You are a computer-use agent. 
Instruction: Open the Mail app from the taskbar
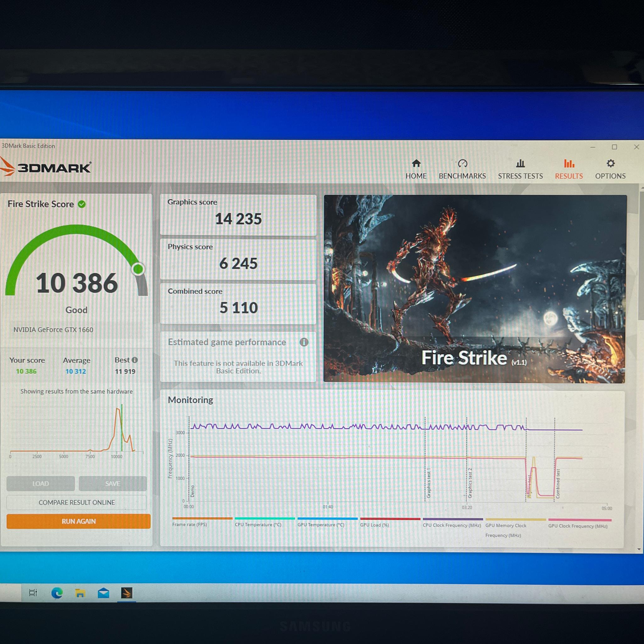coord(103,593)
